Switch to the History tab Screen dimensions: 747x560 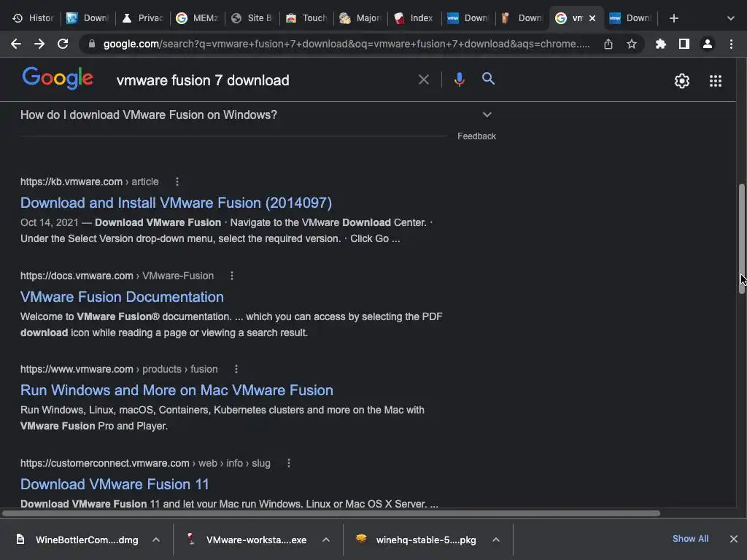pyautogui.click(x=32, y=18)
